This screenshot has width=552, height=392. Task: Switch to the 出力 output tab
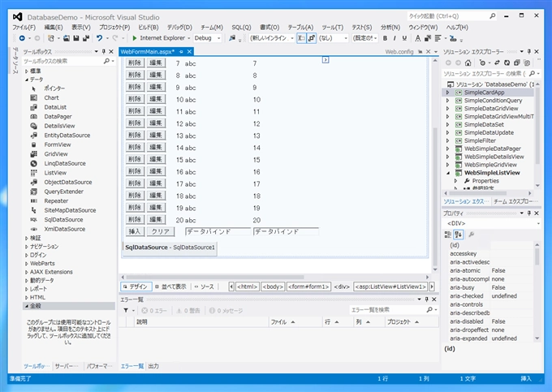pyautogui.click(x=153, y=366)
